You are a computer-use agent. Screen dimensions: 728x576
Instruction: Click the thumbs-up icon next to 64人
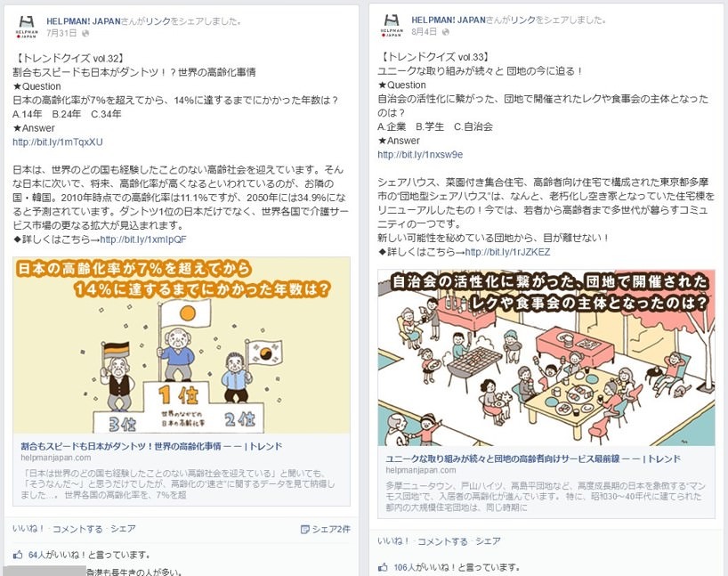pos(18,555)
